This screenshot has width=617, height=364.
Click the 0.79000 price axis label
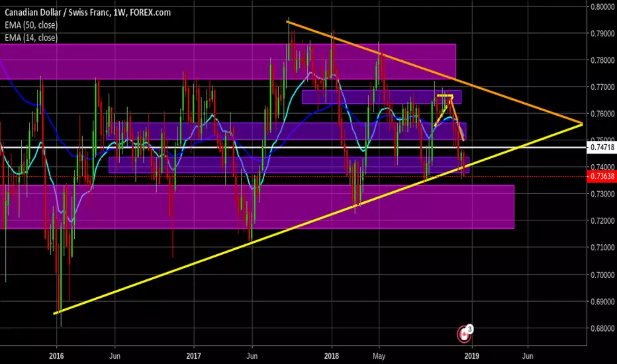[602, 34]
